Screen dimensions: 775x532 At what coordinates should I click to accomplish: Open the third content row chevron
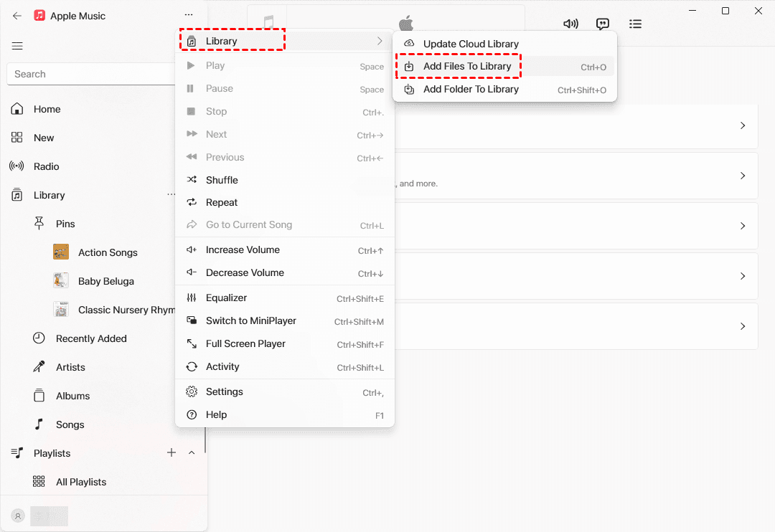pyautogui.click(x=743, y=226)
